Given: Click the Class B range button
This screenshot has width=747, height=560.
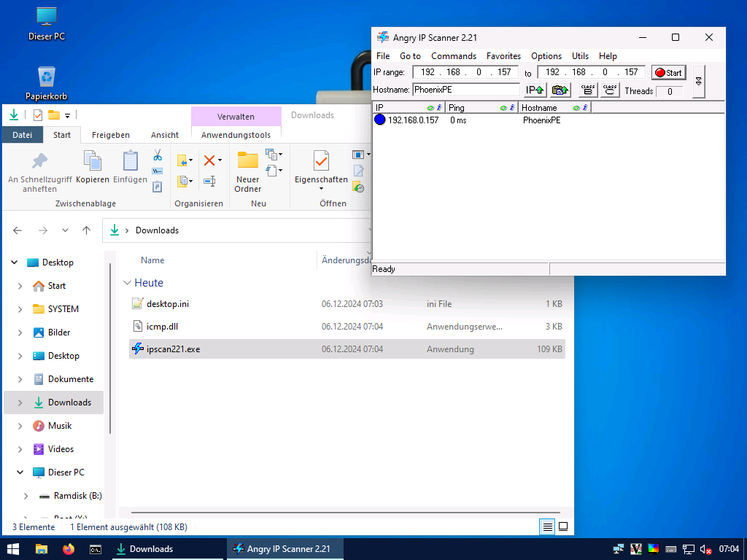Looking at the screenshot, I should (588, 90).
